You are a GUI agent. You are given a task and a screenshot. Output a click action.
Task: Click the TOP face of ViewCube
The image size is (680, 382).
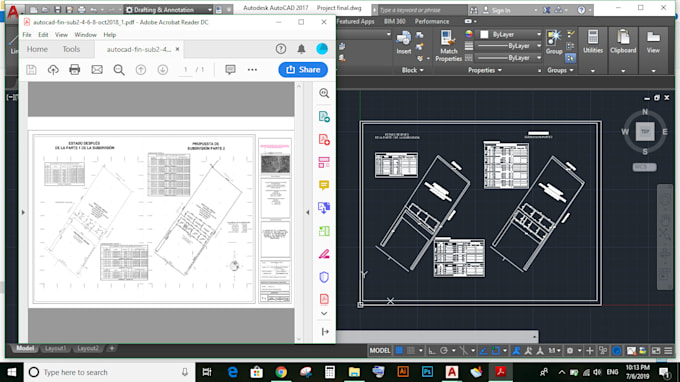point(645,131)
